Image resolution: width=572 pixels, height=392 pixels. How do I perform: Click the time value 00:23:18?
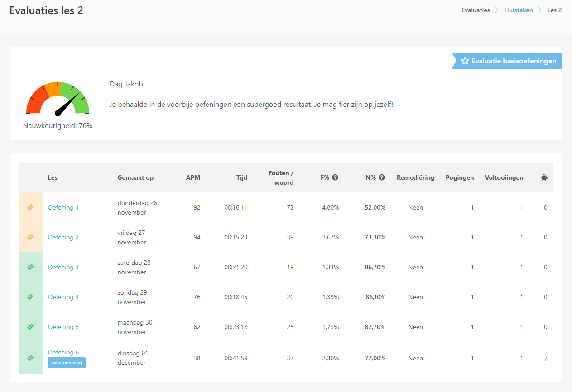click(236, 327)
